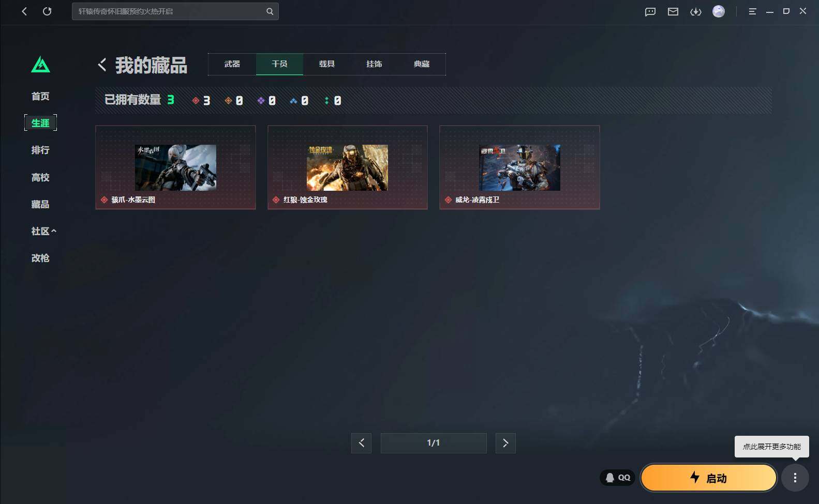Go to next page arrow
819x504 pixels.
point(505,443)
